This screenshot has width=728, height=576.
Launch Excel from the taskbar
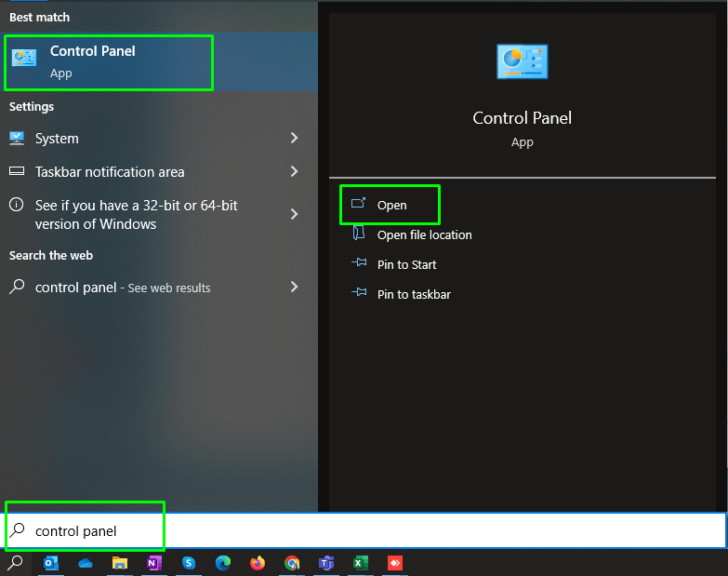(x=360, y=563)
